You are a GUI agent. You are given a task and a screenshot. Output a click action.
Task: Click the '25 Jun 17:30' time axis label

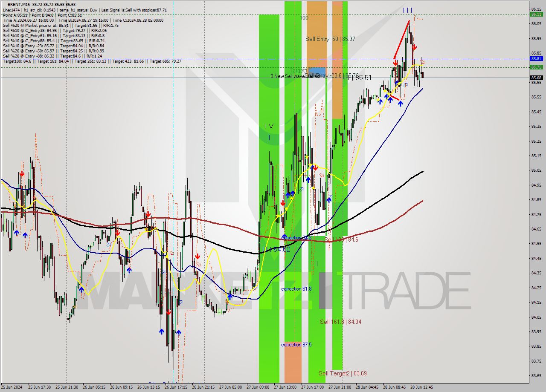39,387
